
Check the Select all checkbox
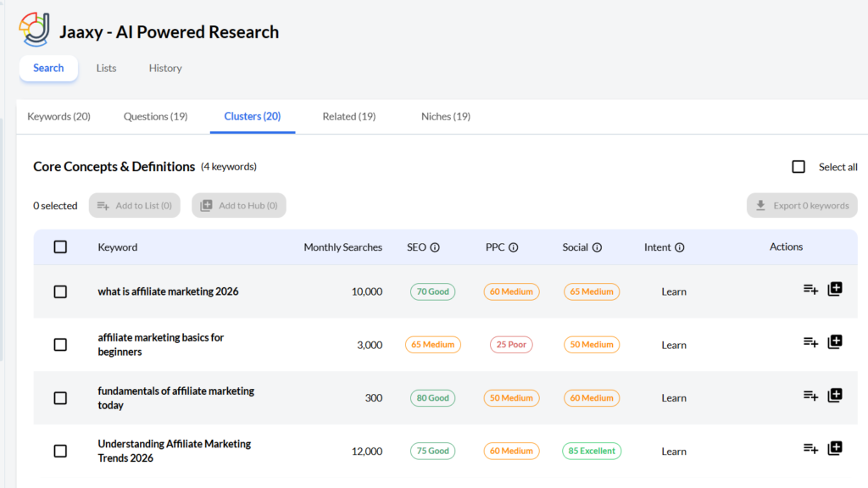point(798,167)
